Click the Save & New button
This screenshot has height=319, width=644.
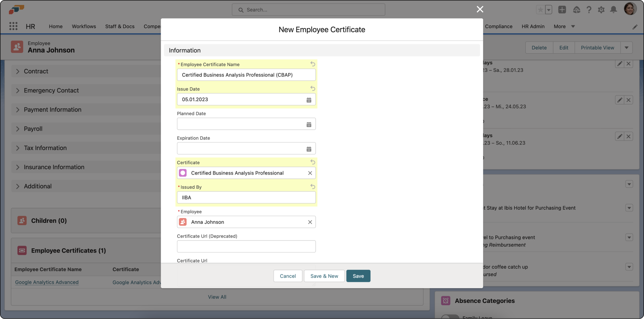point(324,276)
